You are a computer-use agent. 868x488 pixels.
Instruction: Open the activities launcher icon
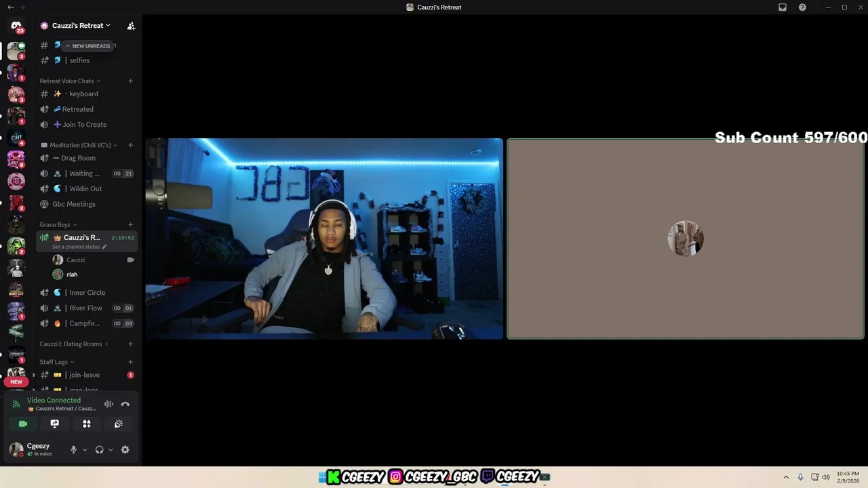[87, 424]
